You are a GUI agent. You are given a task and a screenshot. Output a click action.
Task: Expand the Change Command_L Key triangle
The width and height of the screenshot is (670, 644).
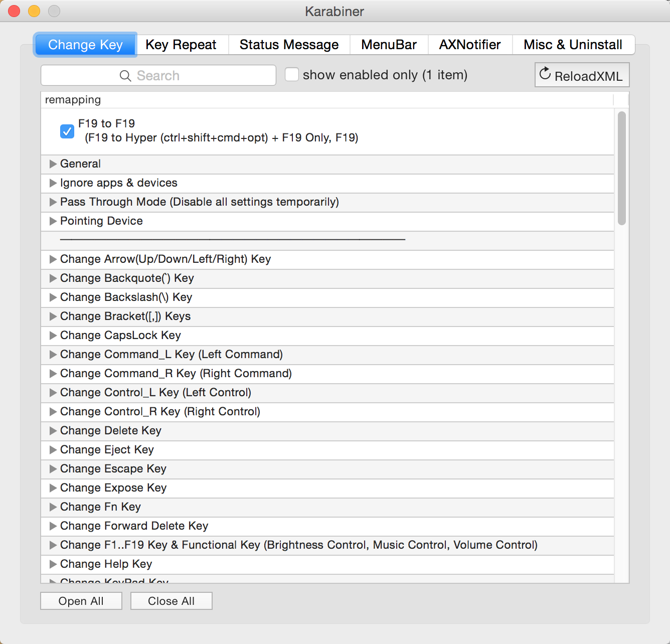(53, 355)
